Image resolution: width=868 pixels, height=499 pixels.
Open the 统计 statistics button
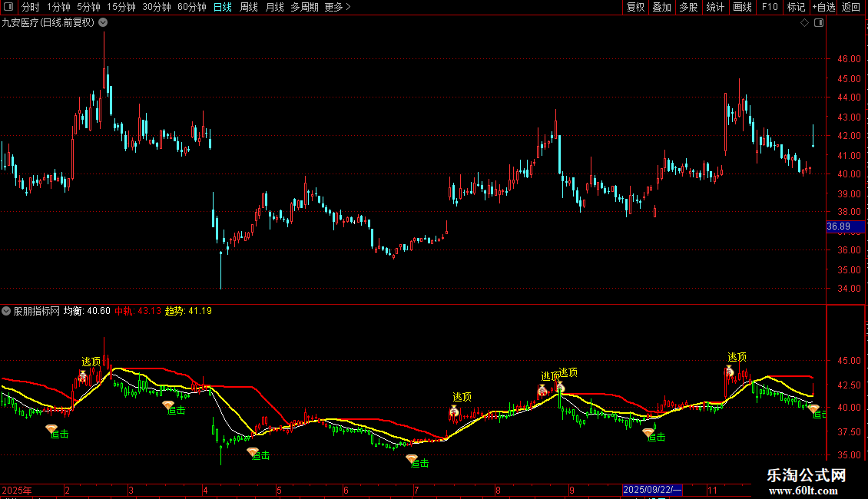pyautogui.click(x=715, y=7)
